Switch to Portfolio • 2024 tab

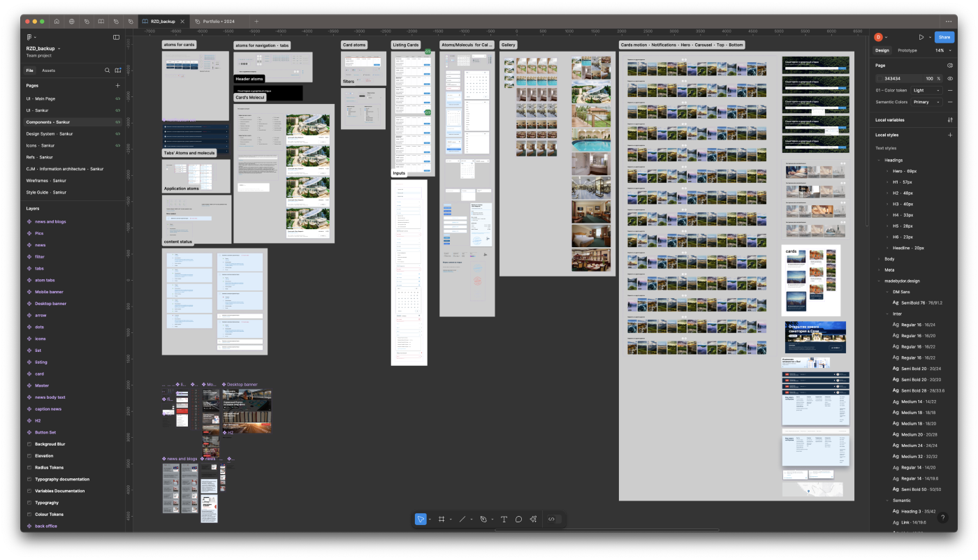[219, 22]
